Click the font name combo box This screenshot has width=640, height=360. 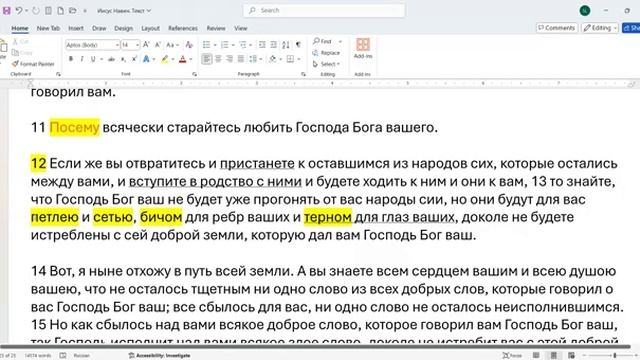tap(93, 45)
